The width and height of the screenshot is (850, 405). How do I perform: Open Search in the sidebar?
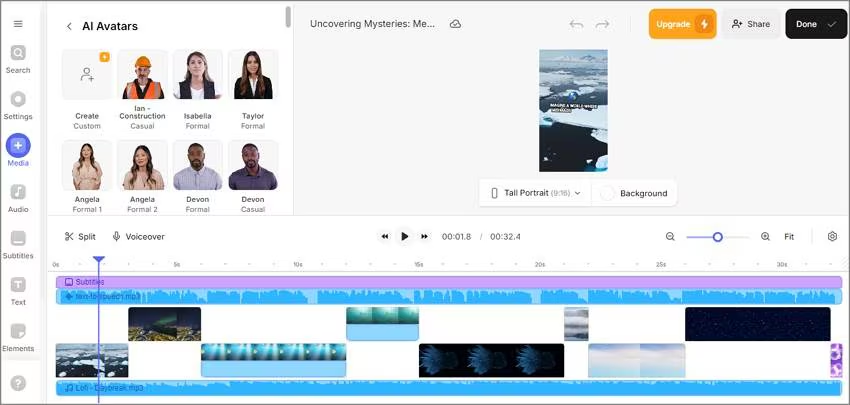(18, 60)
